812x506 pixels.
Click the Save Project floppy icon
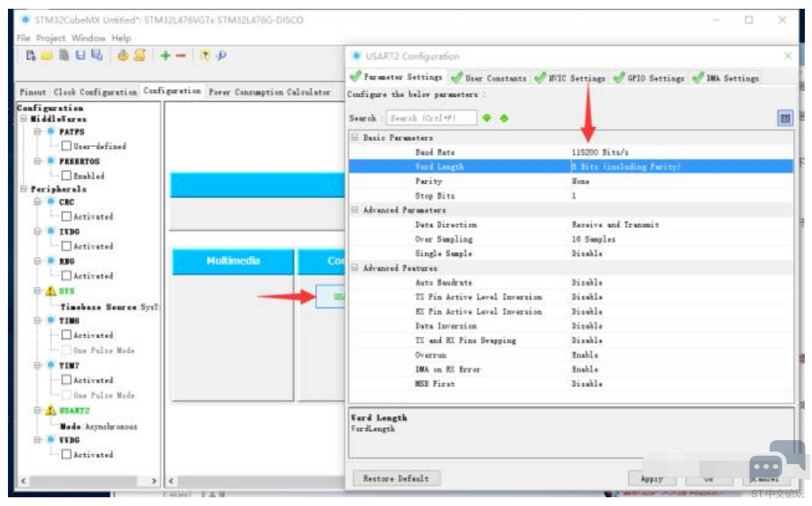coord(80,56)
